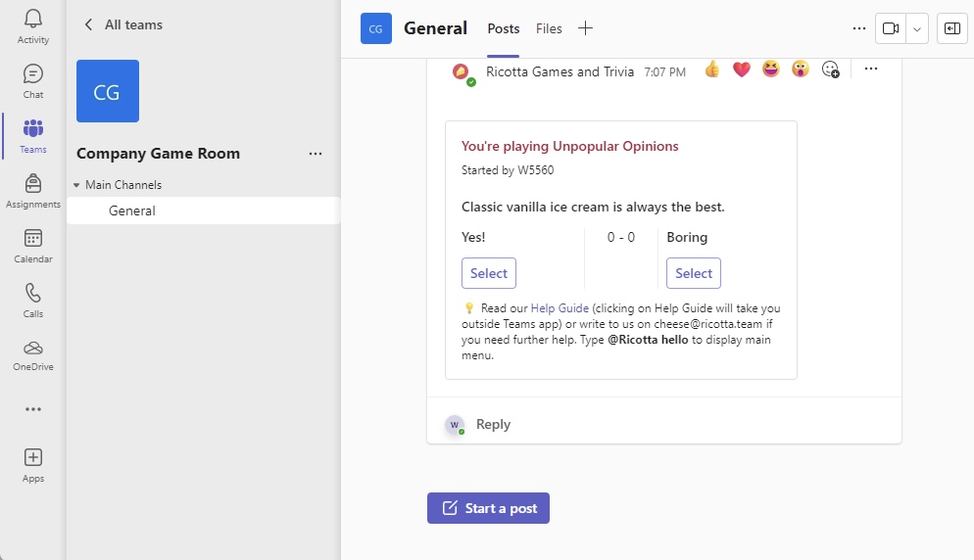This screenshot has height=560, width=974.
Task: Switch to the Posts tab
Action: pos(503,28)
